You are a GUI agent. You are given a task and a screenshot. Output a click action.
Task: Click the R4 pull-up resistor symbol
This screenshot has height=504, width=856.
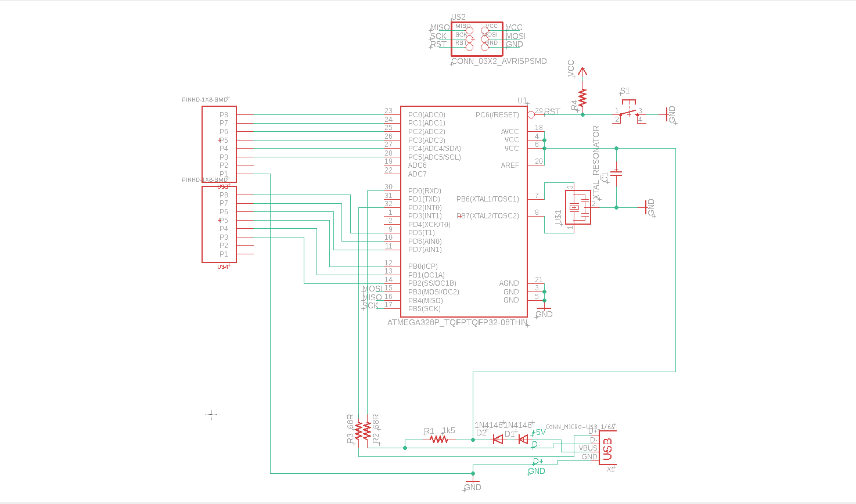tap(582, 97)
